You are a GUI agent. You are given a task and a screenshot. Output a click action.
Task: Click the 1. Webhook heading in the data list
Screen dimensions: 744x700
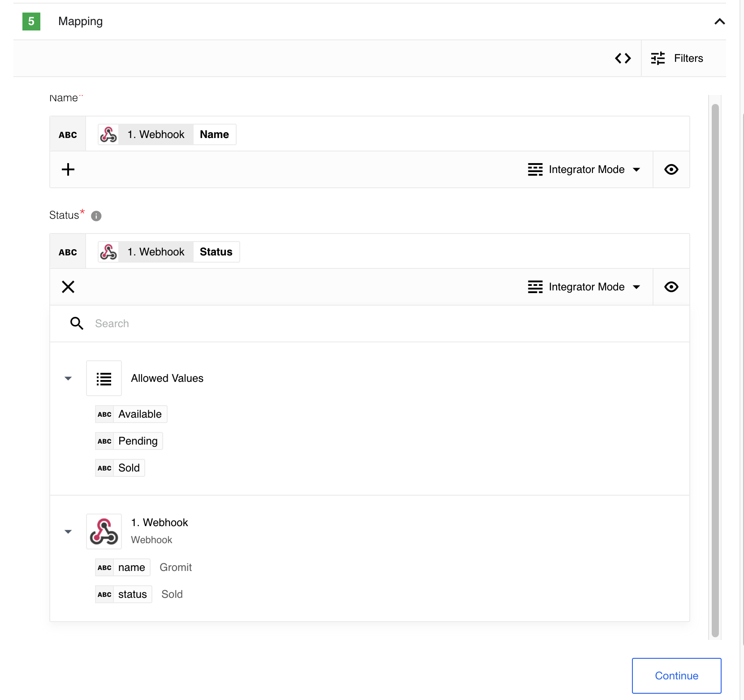point(160,523)
